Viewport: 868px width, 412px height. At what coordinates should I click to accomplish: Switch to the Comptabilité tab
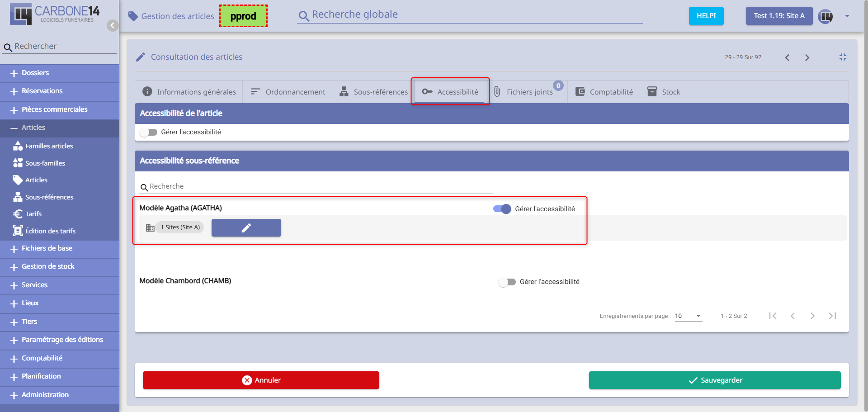(604, 92)
